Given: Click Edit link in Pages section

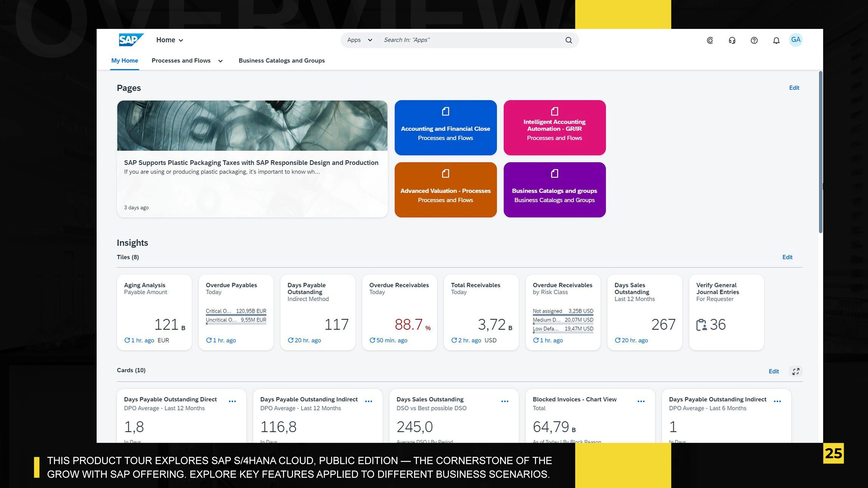Looking at the screenshot, I should click(794, 88).
